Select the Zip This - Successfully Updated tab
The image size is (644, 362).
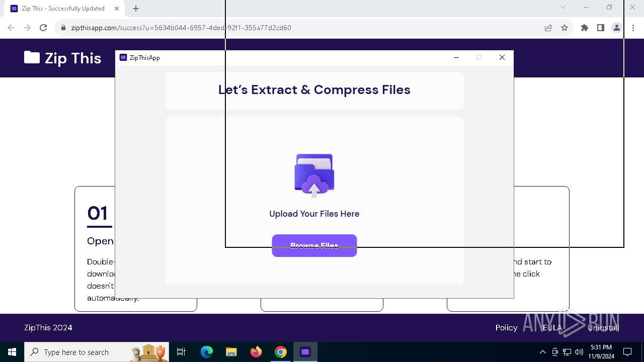63,9
